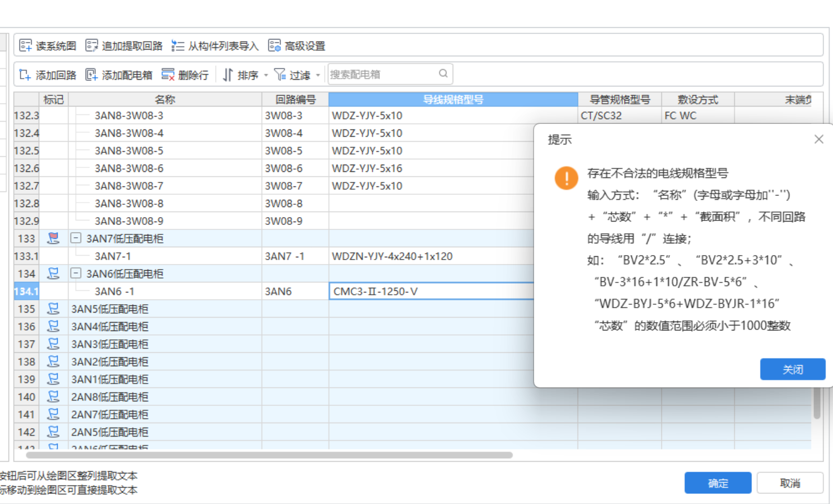The width and height of the screenshot is (833, 504).
Task: Click the horizontal scrollbar thumb
Action: coord(269,455)
